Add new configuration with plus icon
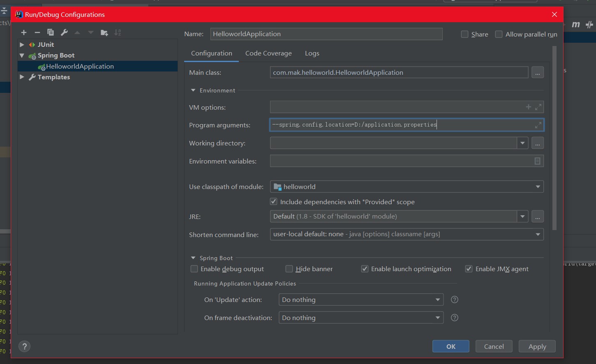 pos(24,32)
